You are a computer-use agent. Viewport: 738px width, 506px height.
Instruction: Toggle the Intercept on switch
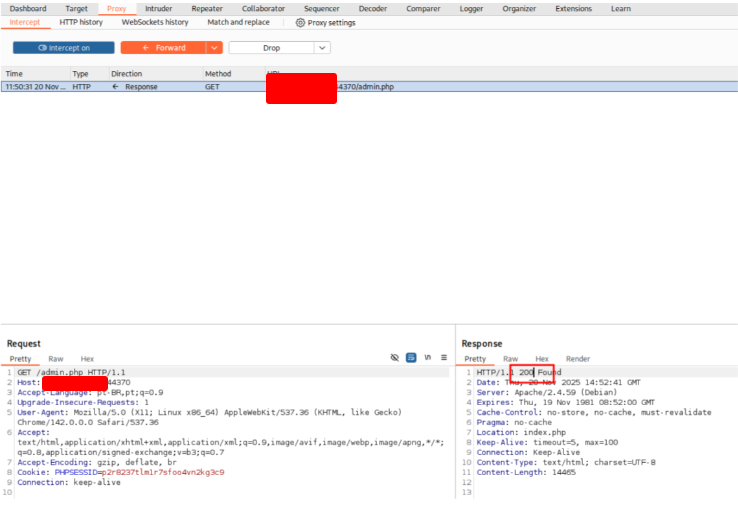(x=64, y=48)
